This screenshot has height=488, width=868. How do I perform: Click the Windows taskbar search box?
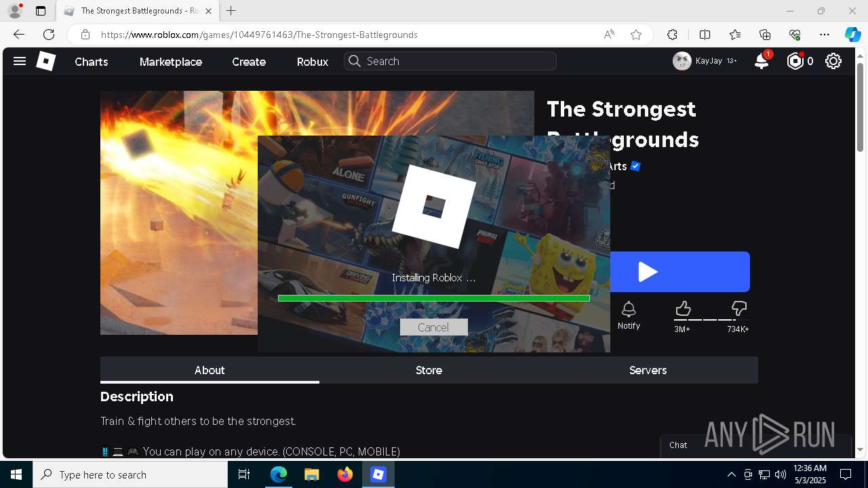point(130,474)
